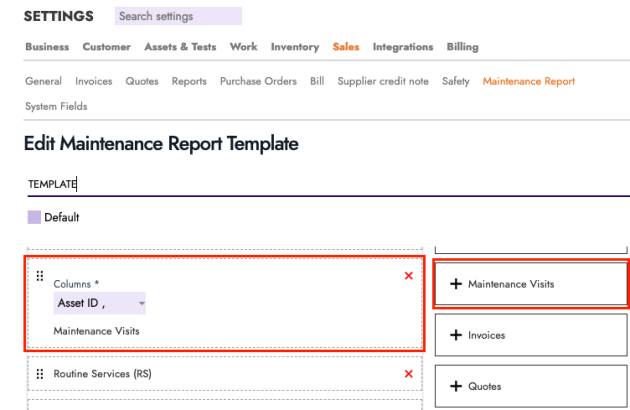Click drag handle of Routine Services row

[40, 373]
